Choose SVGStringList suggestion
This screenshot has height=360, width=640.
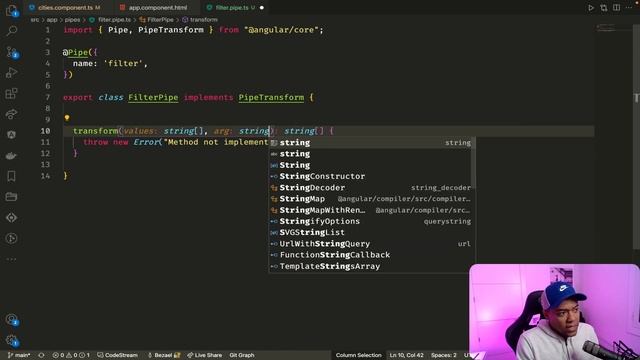click(371, 233)
